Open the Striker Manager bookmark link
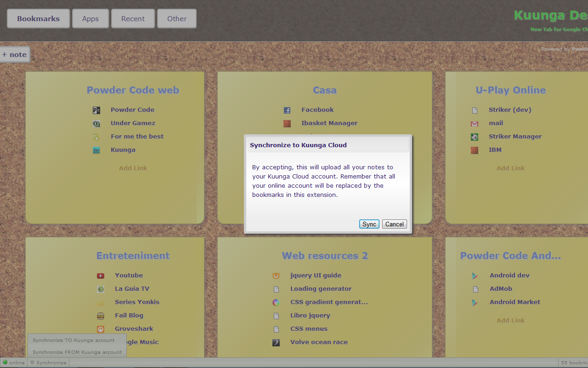 tap(515, 137)
